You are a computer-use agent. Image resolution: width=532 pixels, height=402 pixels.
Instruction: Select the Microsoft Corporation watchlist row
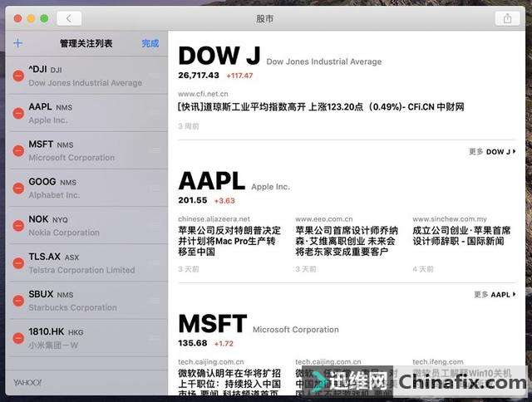(86, 150)
